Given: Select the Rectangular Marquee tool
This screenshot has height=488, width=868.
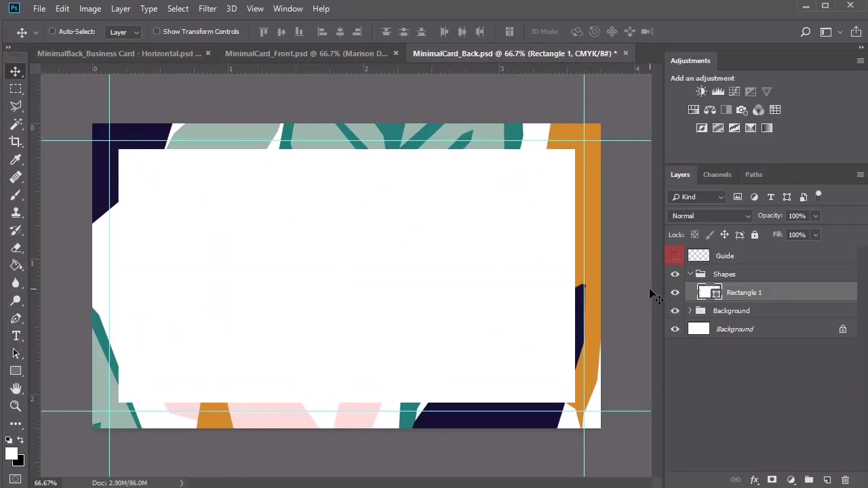Looking at the screenshot, I should pyautogui.click(x=16, y=89).
